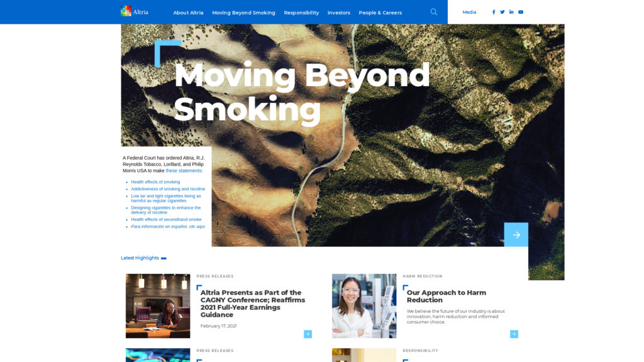Screen dimensions: 644x362
Task: Click the woman at laptop thumbnail
Action: 158,306
